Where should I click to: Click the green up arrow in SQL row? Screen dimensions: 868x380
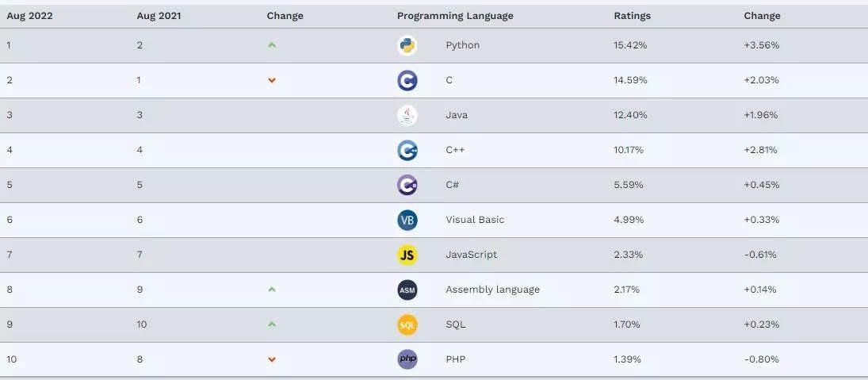[x=271, y=324]
